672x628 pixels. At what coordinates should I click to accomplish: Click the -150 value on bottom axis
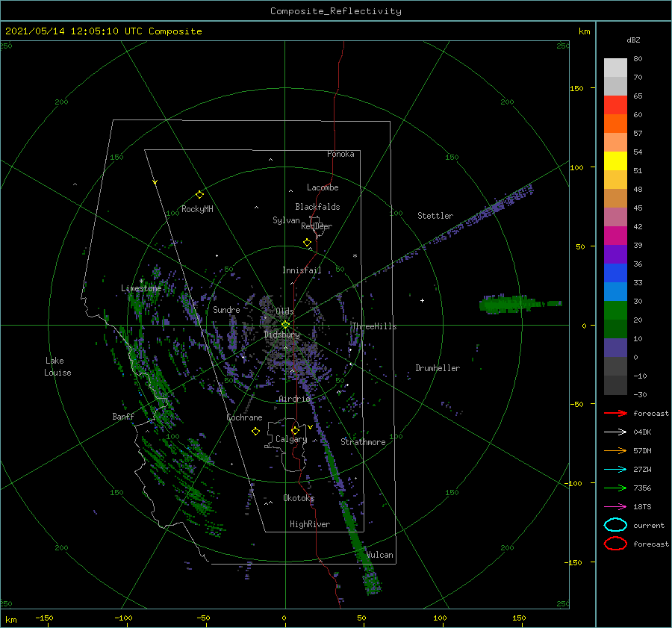click(x=44, y=618)
